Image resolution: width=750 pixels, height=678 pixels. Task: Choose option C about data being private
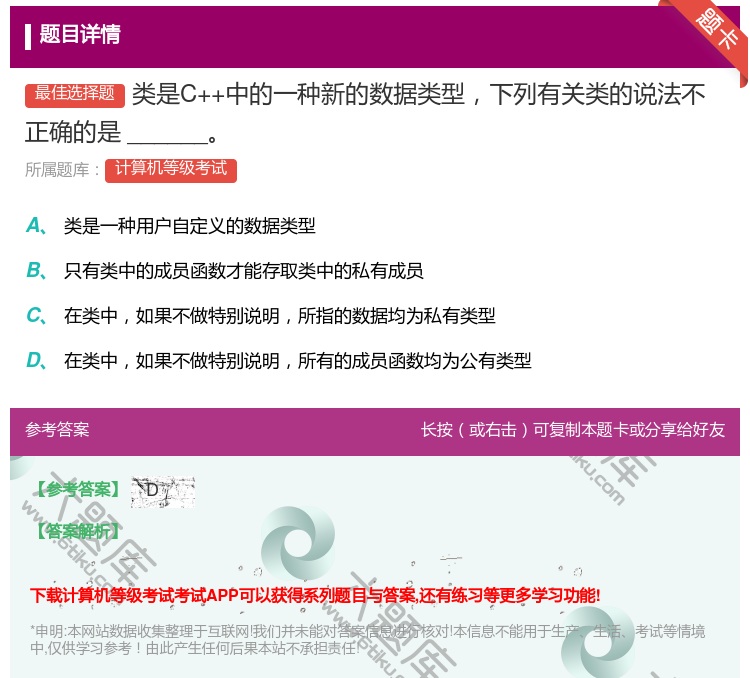point(280,316)
